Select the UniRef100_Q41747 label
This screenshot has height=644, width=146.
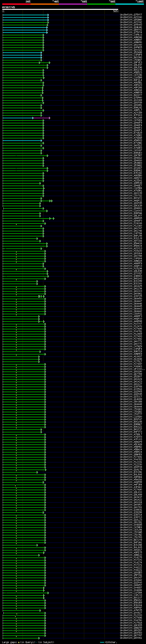click(131, 228)
